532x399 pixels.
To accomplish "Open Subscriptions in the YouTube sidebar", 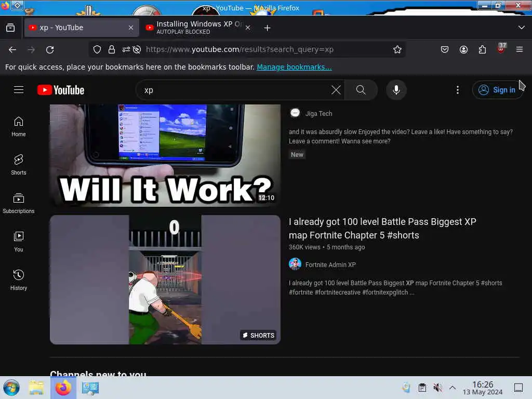I will tap(19, 203).
